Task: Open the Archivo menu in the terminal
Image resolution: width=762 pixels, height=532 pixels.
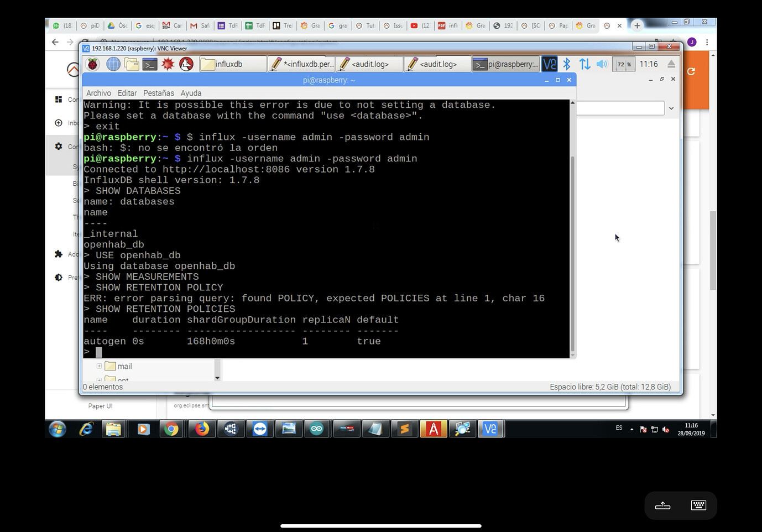Action: (x=98, y=93)
